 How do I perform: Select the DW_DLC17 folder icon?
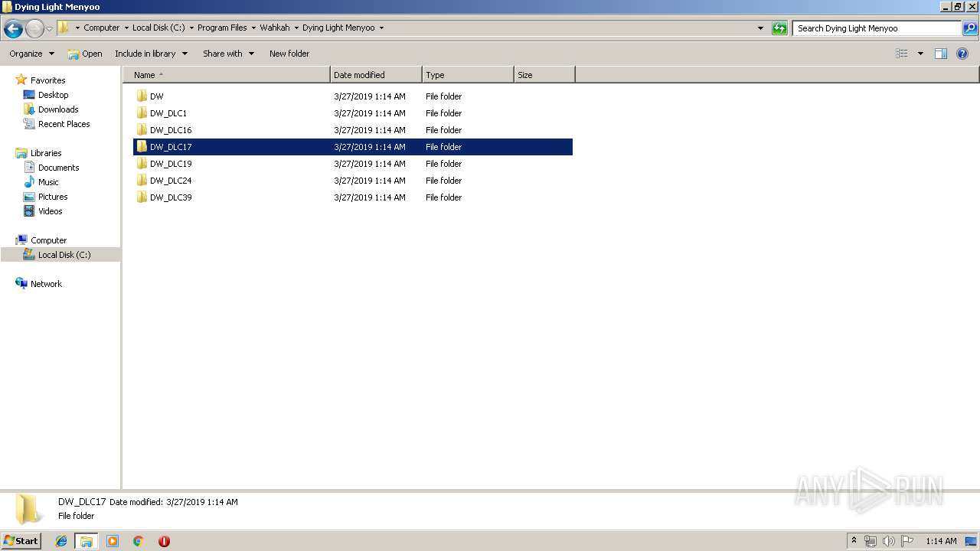(142, 147)
